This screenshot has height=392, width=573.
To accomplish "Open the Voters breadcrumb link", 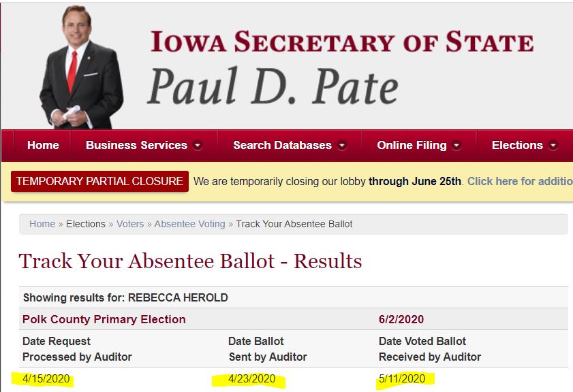I will pos(130,224).
